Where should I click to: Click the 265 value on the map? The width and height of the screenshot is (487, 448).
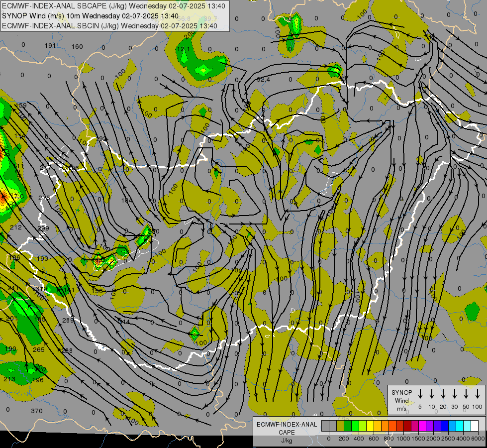coord(39,350)
